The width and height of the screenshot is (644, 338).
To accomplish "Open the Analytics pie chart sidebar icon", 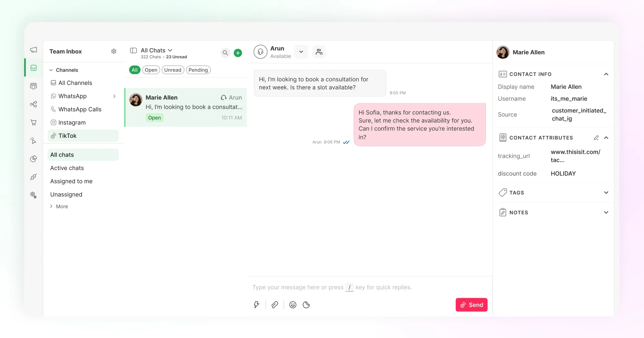I will 34,159.
